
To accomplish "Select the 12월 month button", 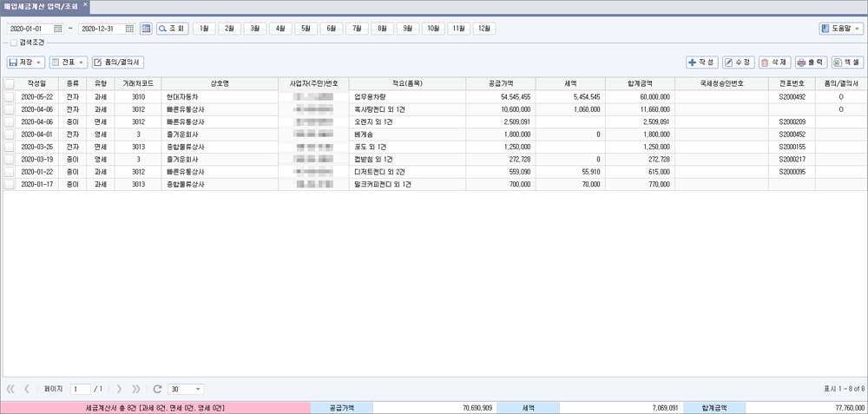I will (484, 29).
